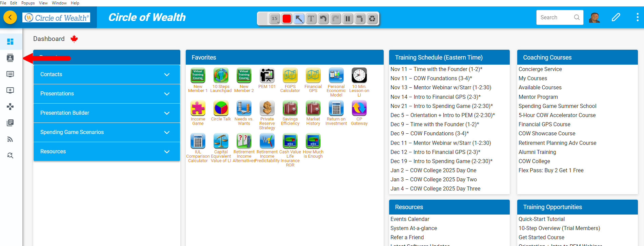Open the presentations sidebar icon below Contacts
The image size is (644, 246).
click(x=10, y=74)
